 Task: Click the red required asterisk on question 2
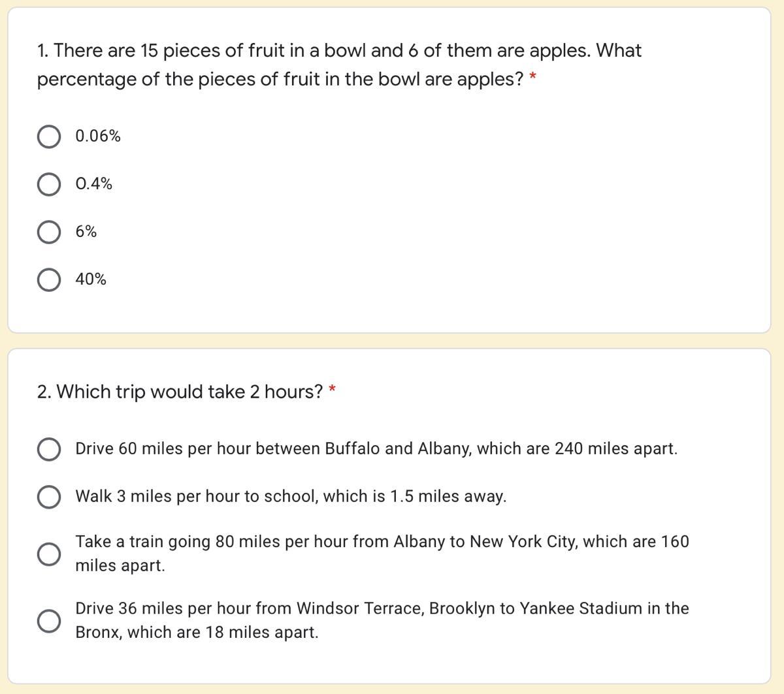(333, 390)
